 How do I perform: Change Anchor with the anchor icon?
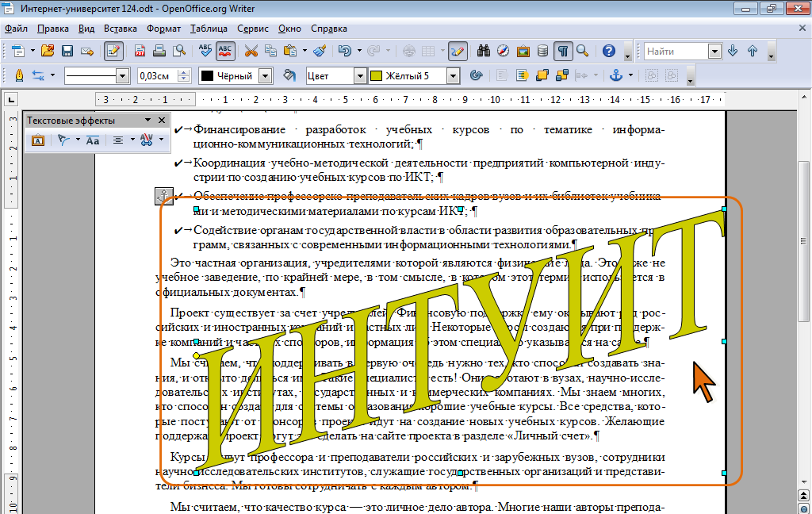point(615,75)
